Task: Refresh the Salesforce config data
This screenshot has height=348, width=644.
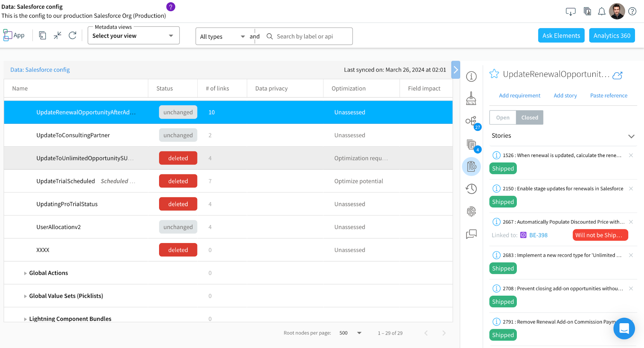Action: click(72, 35)
